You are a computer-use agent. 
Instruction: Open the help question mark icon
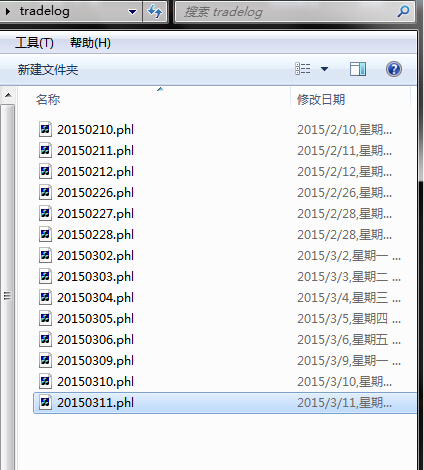click(x=394, y=69)
